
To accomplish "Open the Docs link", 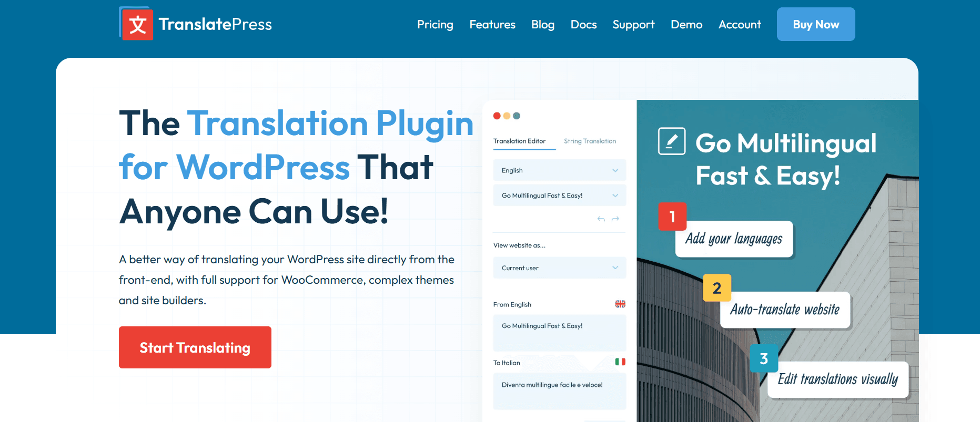I will tap(583, 25).
